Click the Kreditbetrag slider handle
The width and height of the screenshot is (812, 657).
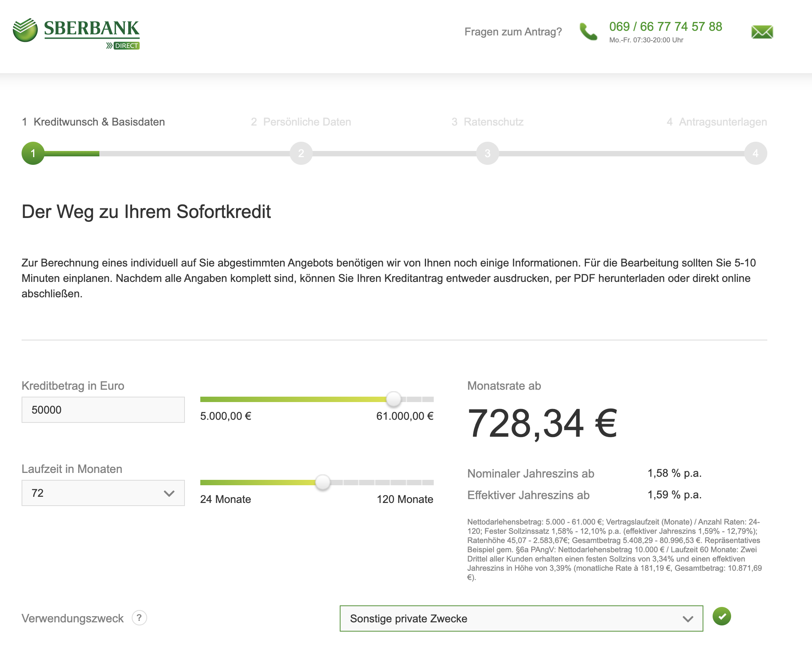pos(393,399)
